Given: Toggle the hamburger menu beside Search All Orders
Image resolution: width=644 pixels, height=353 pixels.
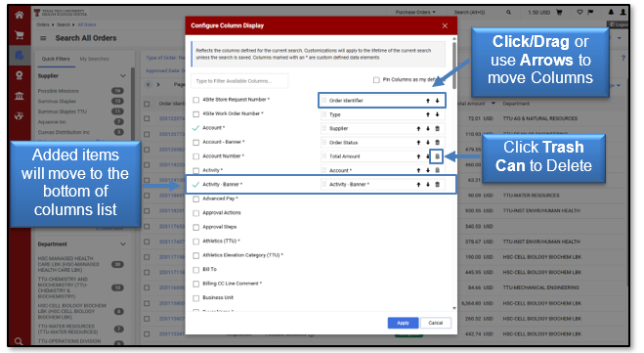Looking at the screenshot, I should pos(43,38).
